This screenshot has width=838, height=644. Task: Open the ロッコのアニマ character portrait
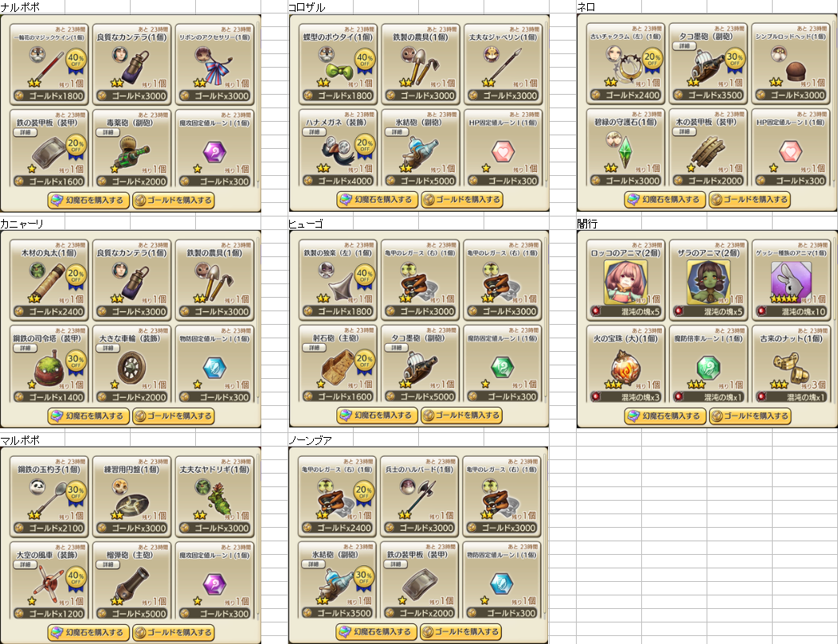(625, 282)
